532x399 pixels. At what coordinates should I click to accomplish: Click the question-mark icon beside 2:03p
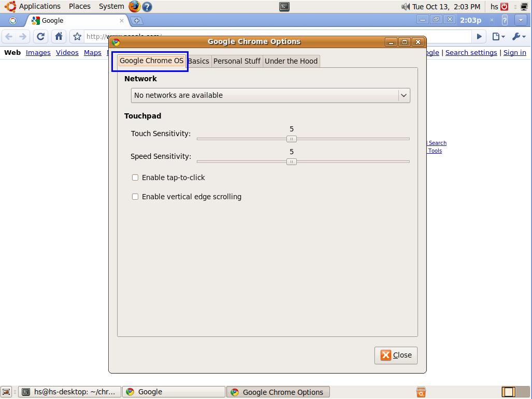505,20
